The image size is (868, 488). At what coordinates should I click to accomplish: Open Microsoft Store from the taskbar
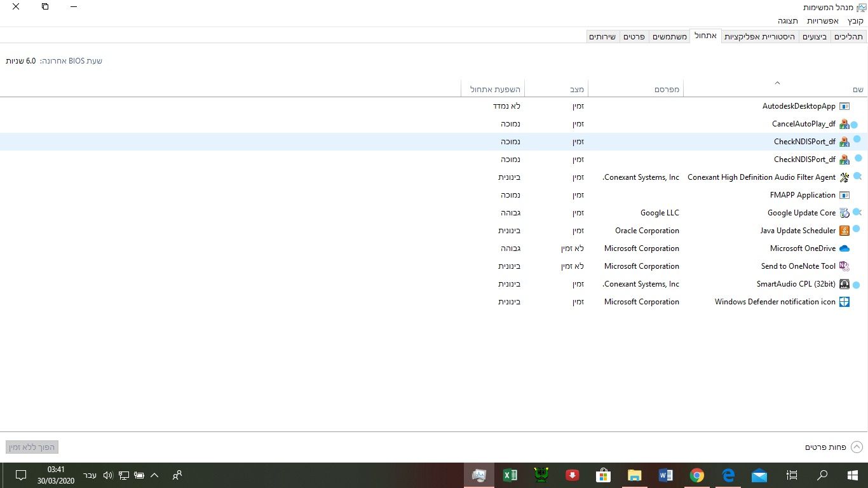604,475
